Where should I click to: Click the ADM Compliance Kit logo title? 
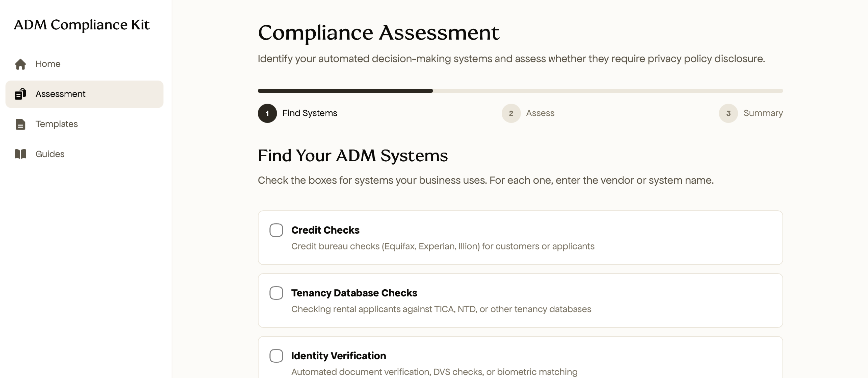[x=82, y=25]
